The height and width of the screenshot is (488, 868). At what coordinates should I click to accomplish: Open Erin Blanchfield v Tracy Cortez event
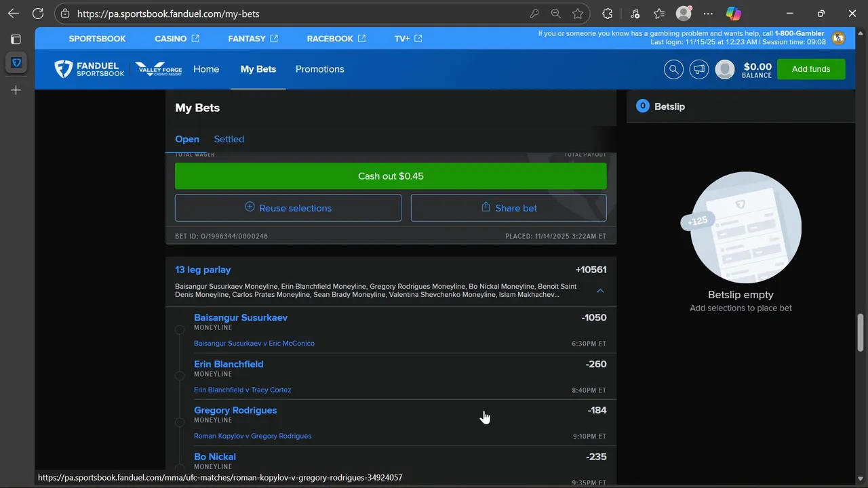(x=243, y=390)
